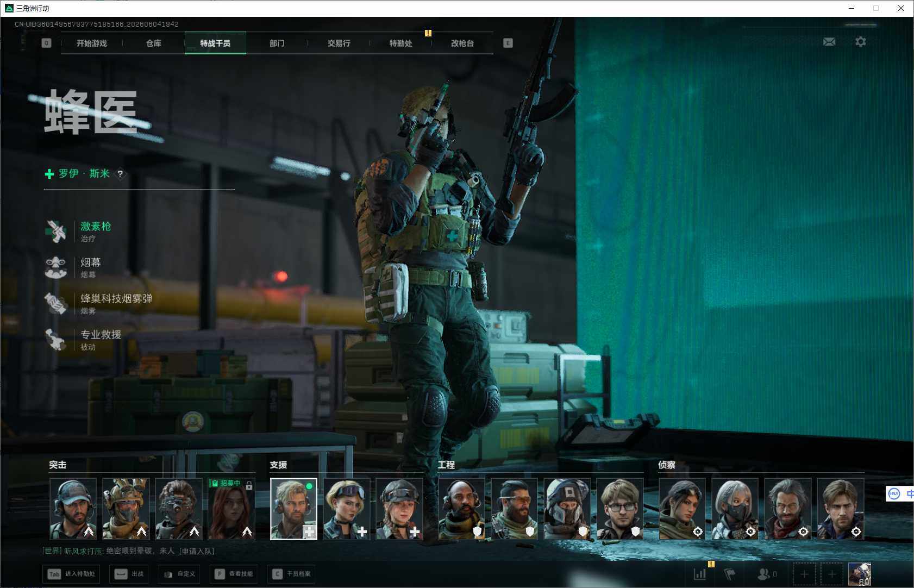
Task: Select the grey-haired masked 侦察 operator
Action: tap(735, 509)
